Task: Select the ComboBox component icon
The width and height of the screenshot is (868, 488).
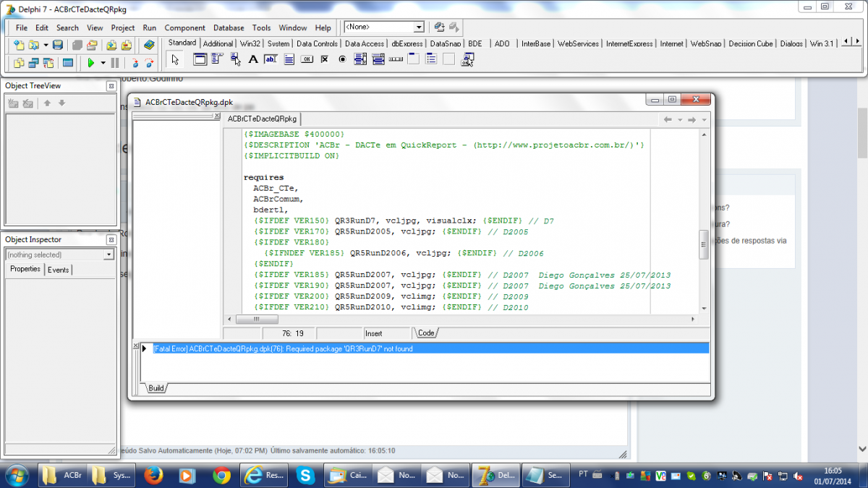Action: point(378,59)
